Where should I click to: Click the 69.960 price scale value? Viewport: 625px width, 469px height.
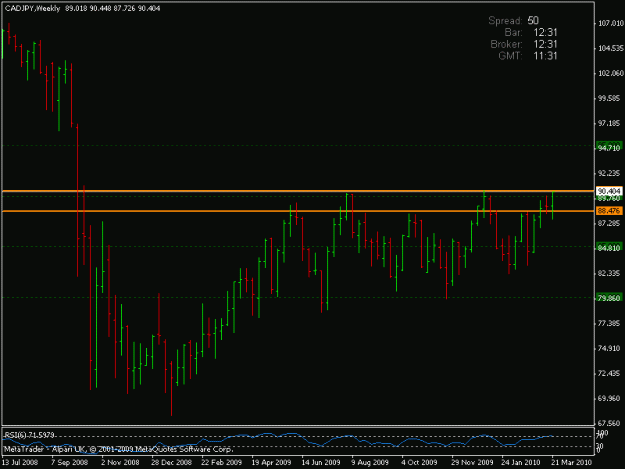click(609, 398)
